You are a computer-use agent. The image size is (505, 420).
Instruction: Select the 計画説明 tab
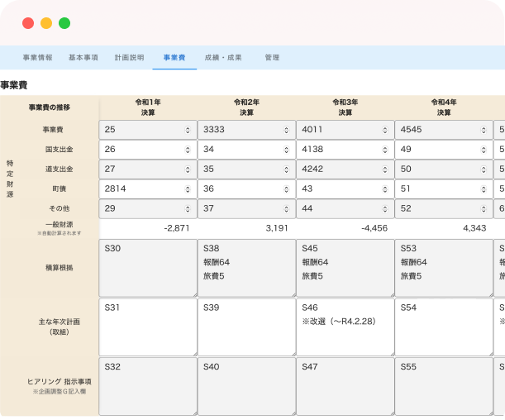128,58
